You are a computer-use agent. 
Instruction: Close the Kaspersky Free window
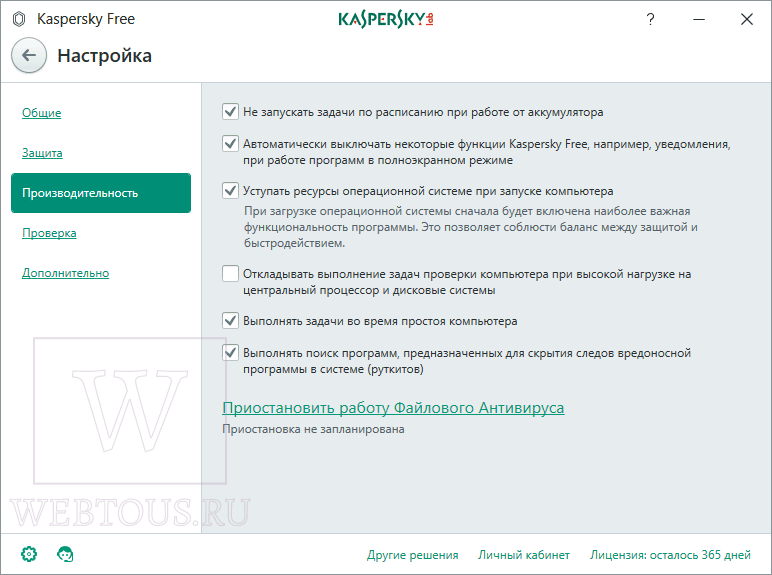point(747,19)
